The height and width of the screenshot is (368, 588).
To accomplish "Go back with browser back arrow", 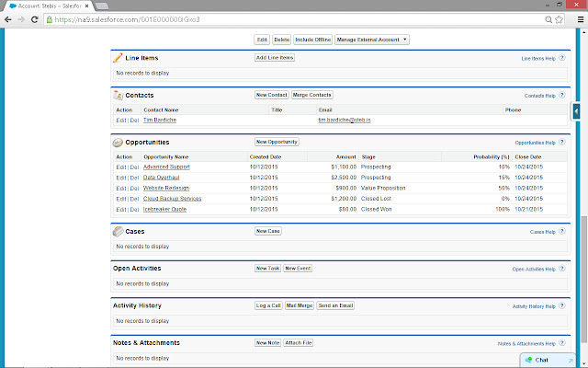I will point(8,19).
